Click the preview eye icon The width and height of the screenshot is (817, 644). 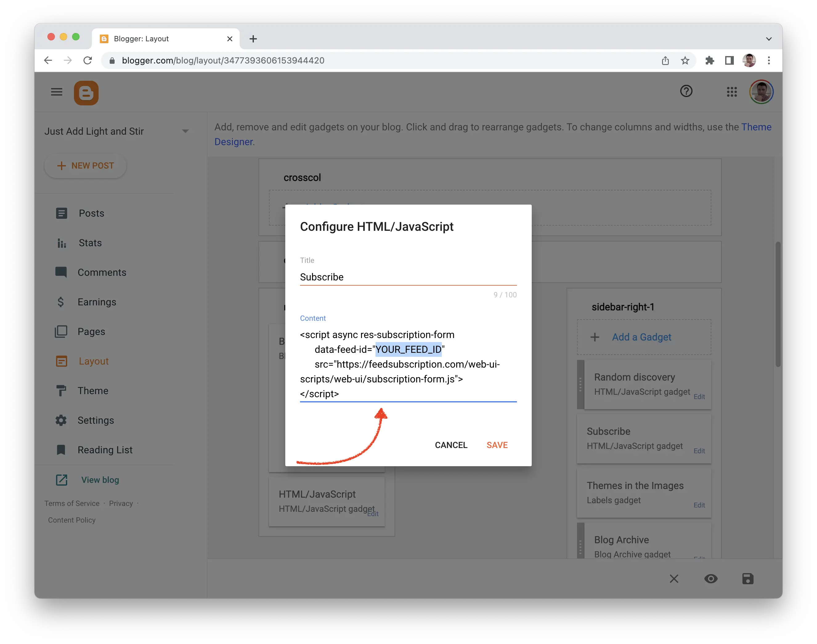711,578
